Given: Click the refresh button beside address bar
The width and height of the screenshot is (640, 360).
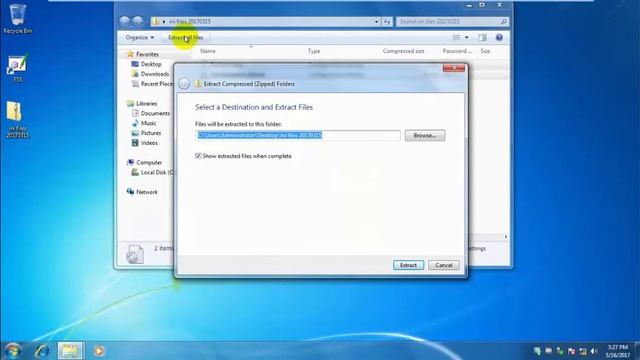Looking at the screenshot, I should (387, 22).
